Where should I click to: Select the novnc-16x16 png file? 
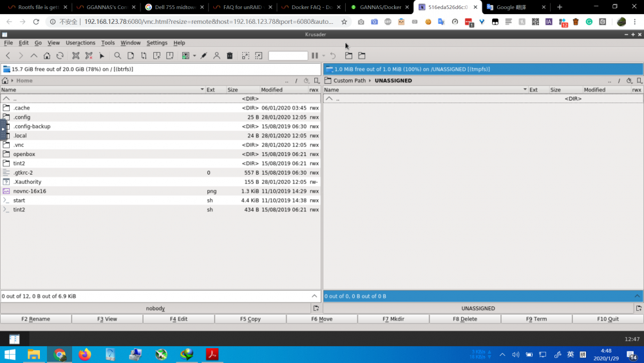160,191
